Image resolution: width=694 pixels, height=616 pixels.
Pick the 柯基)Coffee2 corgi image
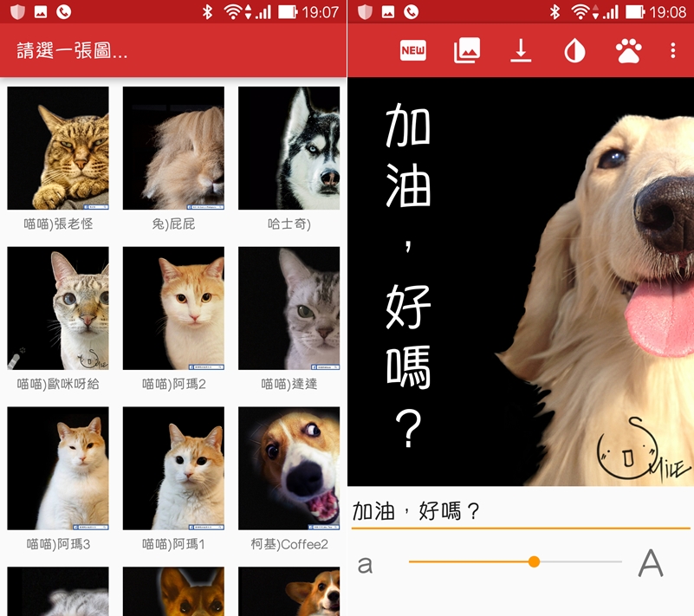point(289,469)
